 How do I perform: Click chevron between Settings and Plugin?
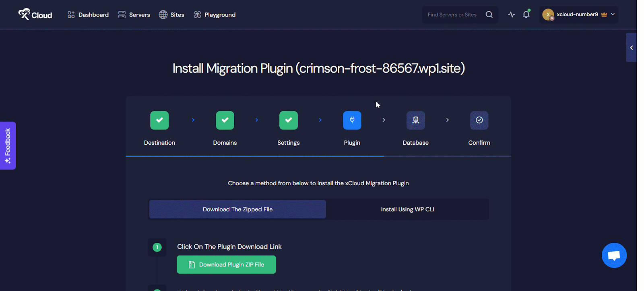(x=320, y=120)
